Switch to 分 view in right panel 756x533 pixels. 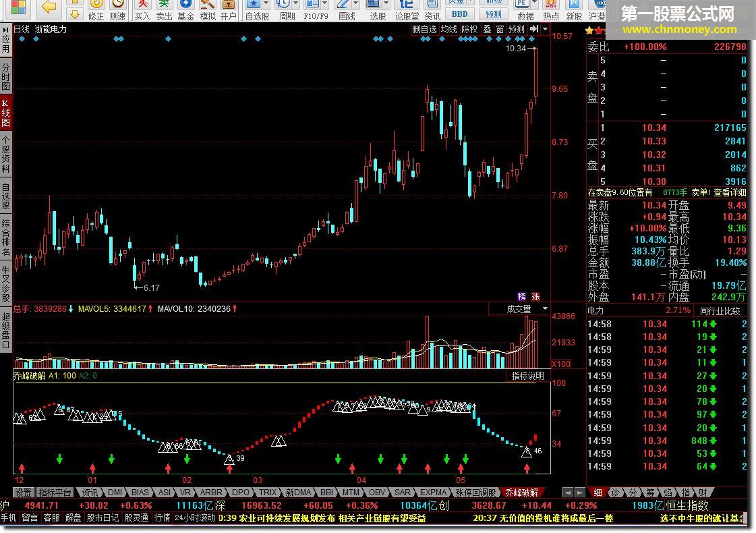click(633, 493)
